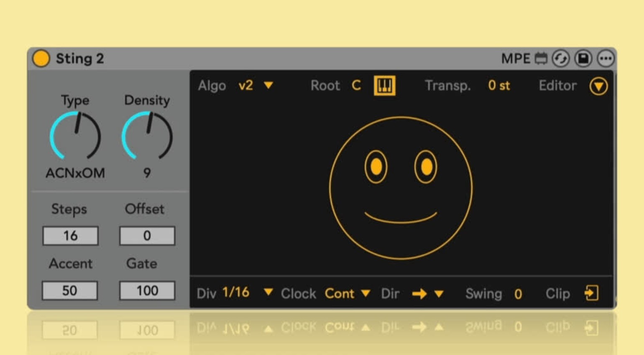Click the MPE label in title bar

tap(516, 58)
